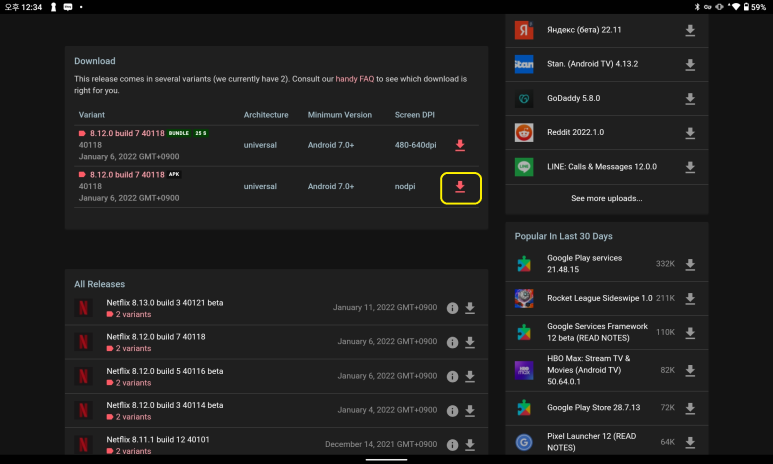Viewport: 773px width, 464px height.
Task: Download Netflix 8.12.0 build 5 40116 beta
Action: coord(470,376)
